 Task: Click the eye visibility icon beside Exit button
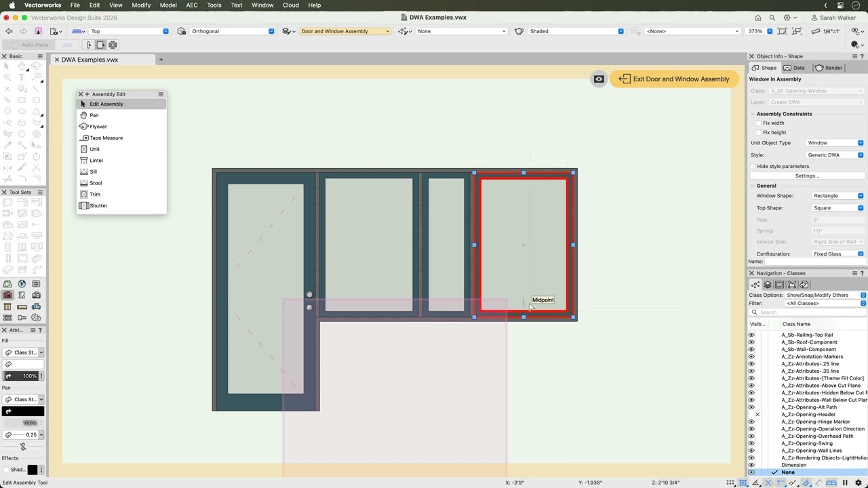599,79
